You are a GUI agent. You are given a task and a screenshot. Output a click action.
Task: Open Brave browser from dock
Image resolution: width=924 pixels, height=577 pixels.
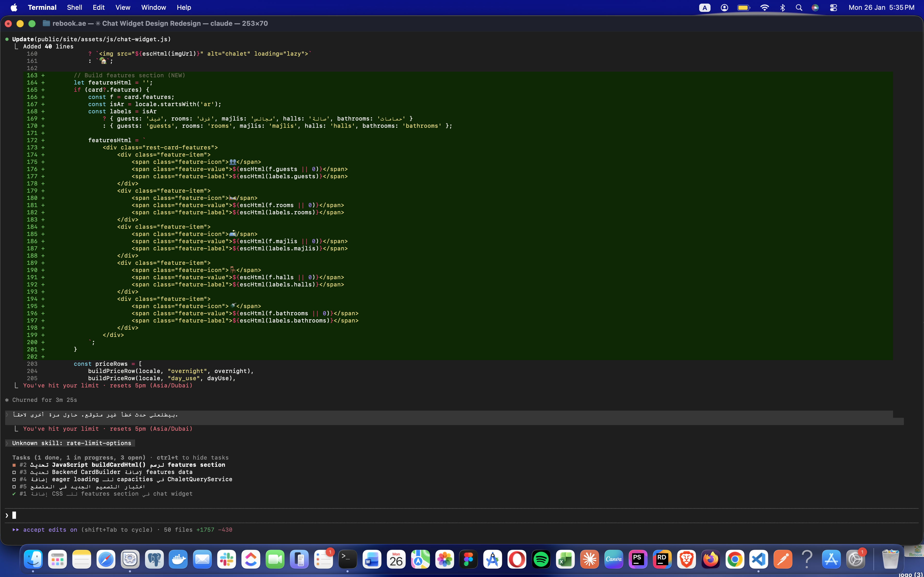point(686,559)
